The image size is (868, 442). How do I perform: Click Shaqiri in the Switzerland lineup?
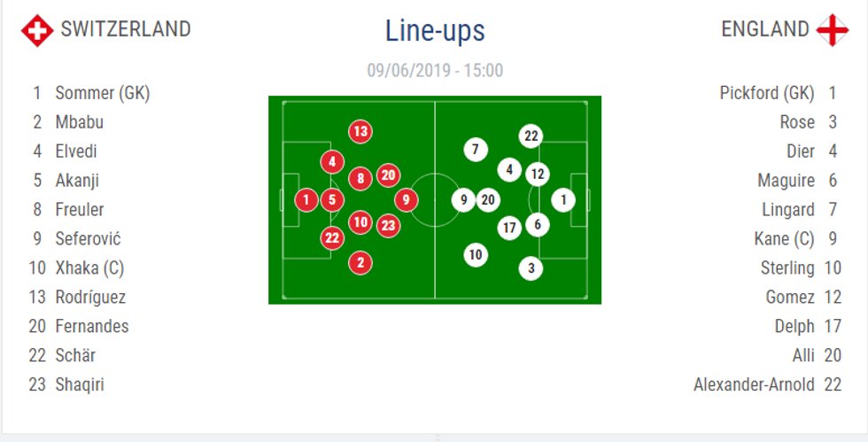pos(80,384)
